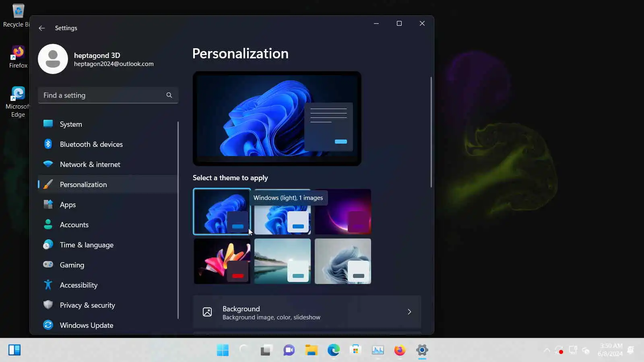Screen dimensions: 644x362
Task: Click the heptagon2024@outlook.com account email
Action: 114,64
